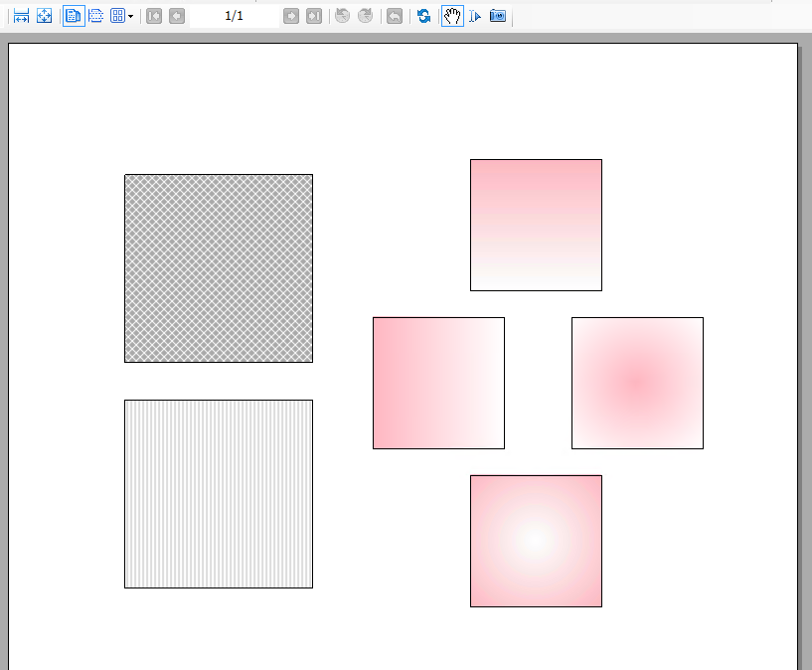Image resolution: width=812 pixels, height=670 pixels.
Task: Click the fit whole page icon
Action: tap(45, 16)
